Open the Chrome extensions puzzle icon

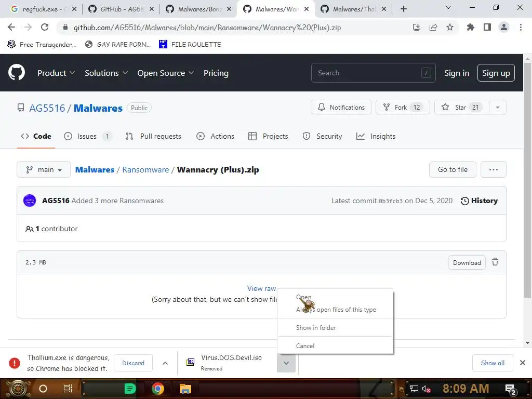tap(471, 28)
